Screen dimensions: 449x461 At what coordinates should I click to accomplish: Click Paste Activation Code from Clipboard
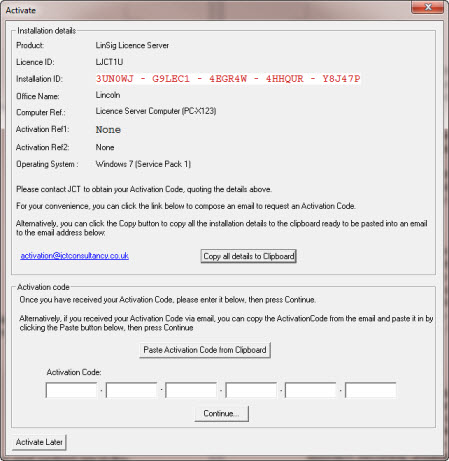tap(205, 350)
